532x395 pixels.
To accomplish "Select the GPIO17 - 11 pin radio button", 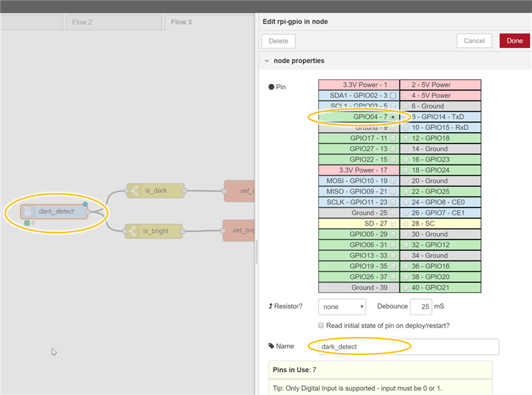I will [394, 138].
